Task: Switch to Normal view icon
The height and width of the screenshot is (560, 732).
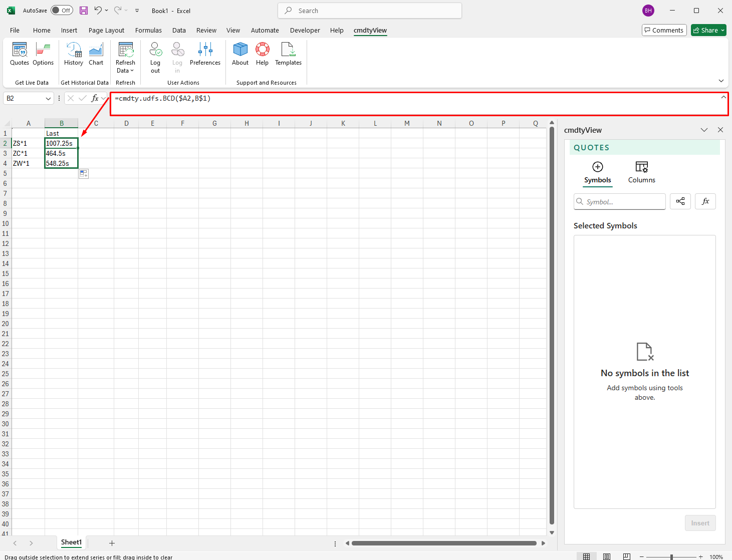Action: [x=587, y=556]
